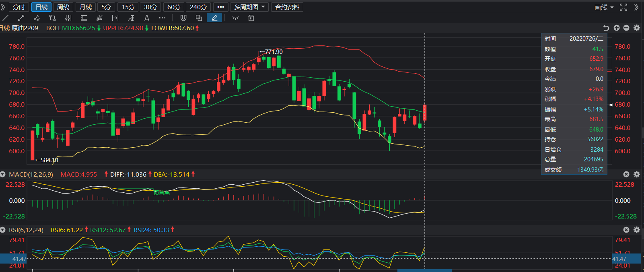Screen dimensions: 644x272
Task: Open main chart BOLL settings gear
Action: click(637, 28)
